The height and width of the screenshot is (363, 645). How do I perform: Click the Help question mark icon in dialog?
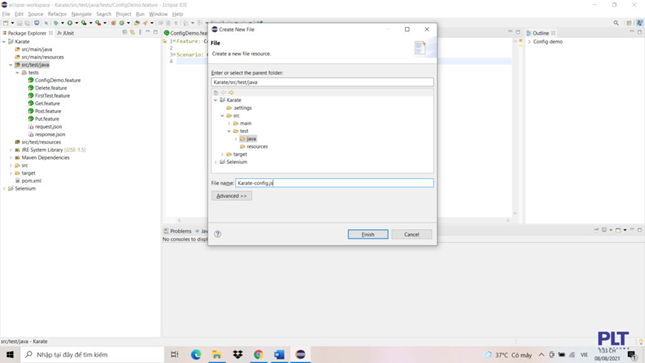pyautogui.click(x=218, y=234)
